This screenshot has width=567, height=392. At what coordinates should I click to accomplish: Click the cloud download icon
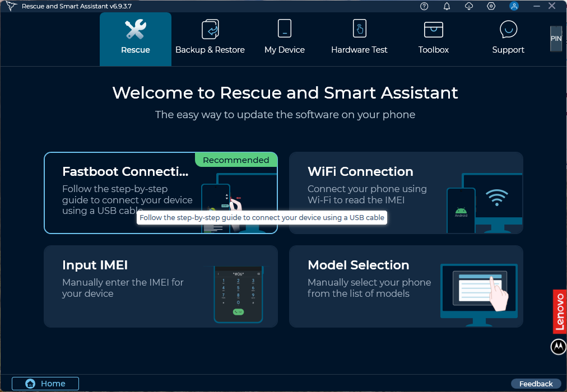[469, 6]
